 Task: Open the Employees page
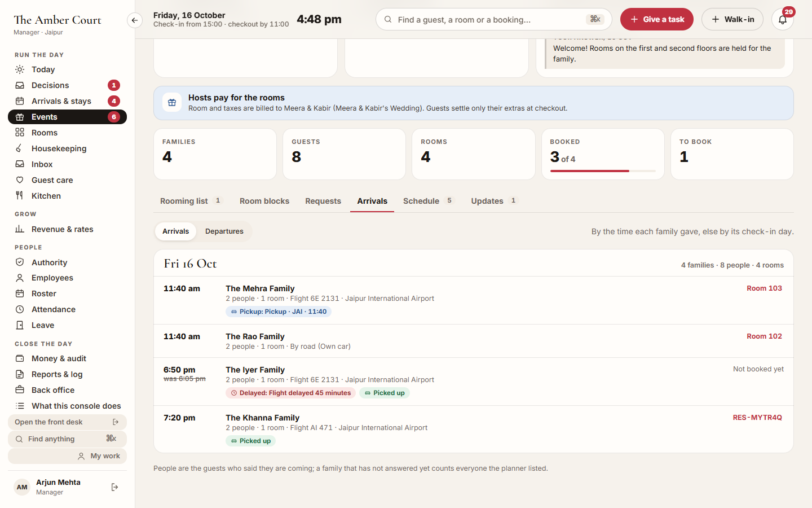click(x=67, y=278)
